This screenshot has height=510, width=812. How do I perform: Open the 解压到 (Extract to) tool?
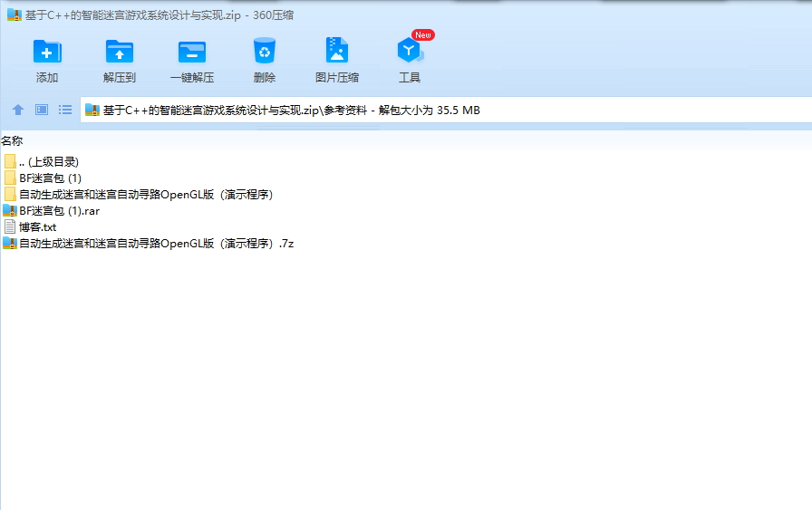(120, 52)
